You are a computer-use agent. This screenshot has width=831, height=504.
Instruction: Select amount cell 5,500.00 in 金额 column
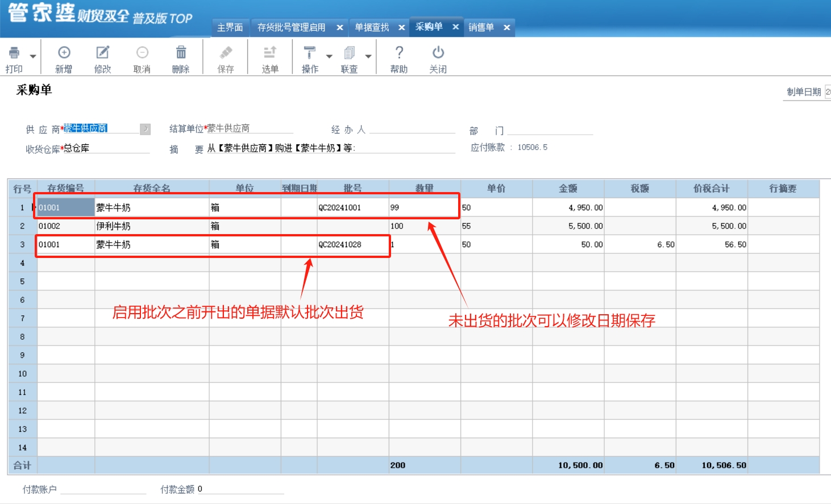[568, 226]
